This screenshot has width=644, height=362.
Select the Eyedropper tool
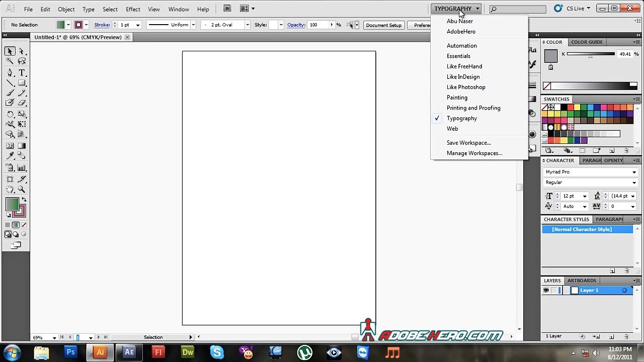10,156
